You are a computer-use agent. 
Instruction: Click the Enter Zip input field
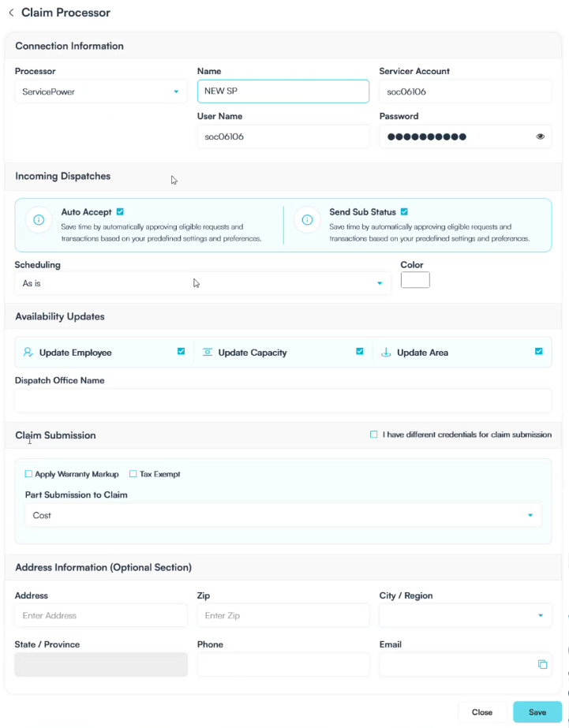pyautogui.click(x=283, y=616)
